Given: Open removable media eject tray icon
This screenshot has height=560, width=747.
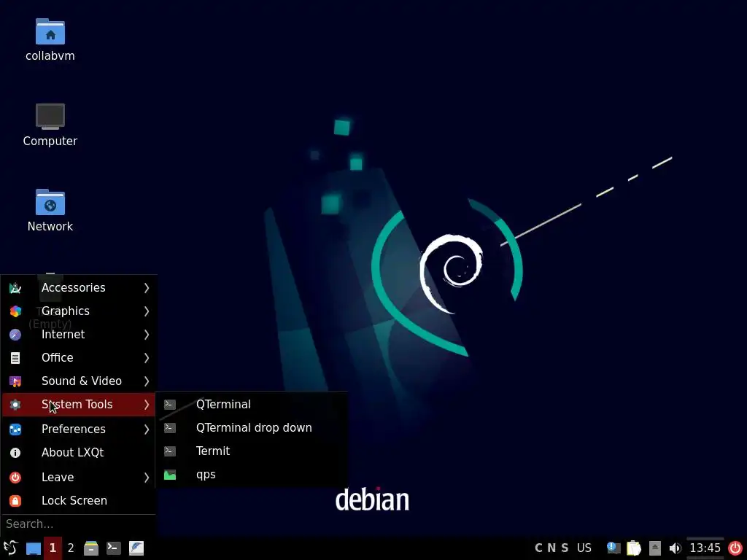Looking at the screenshot, I should (655, 548).
